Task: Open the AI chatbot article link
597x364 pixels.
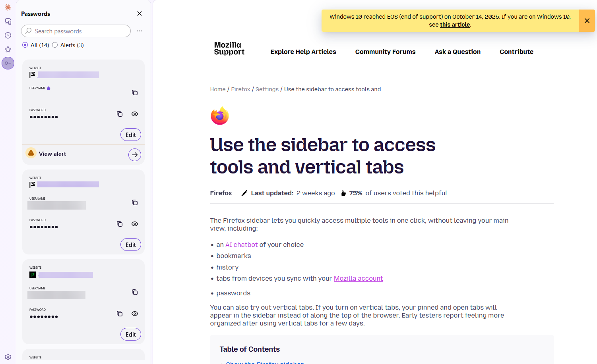Action: point(241,245)
